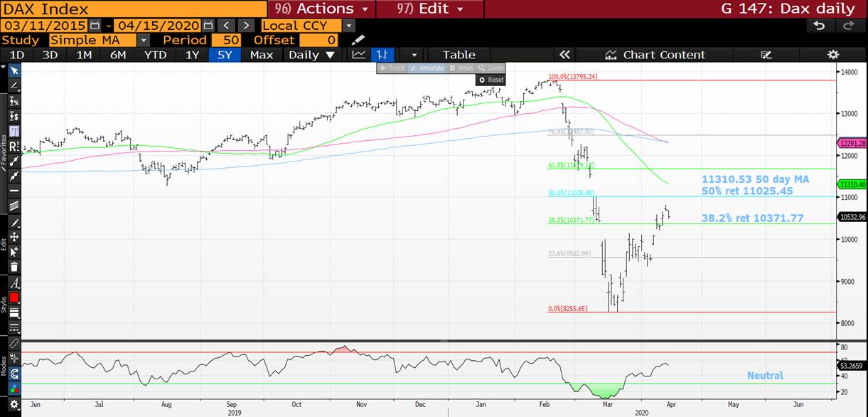This screenshot has width=868, height=417.
Task: Click the 12291.28 price axis label
Action: coord(852,143)
